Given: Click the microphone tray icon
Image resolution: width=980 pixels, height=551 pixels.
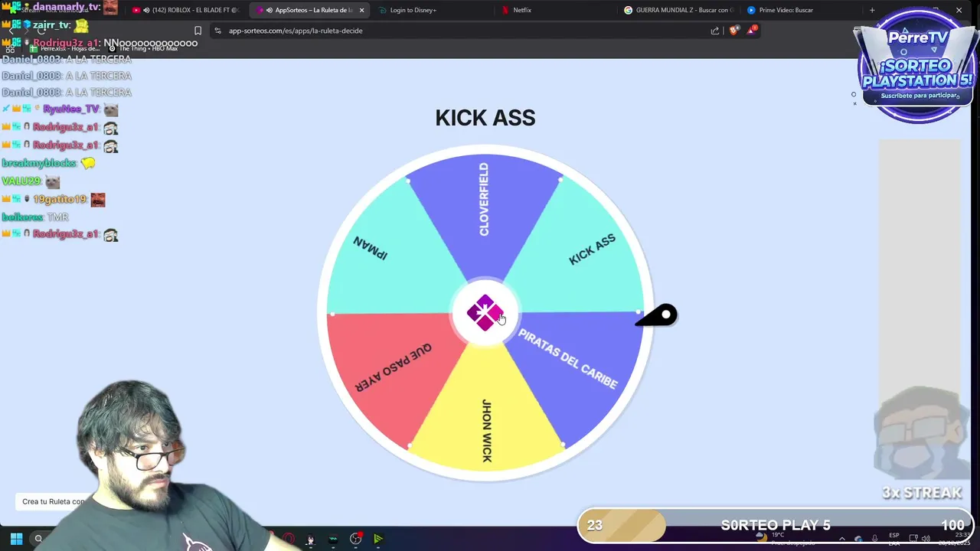Looking at the screenshot, I should pos(875,539).
